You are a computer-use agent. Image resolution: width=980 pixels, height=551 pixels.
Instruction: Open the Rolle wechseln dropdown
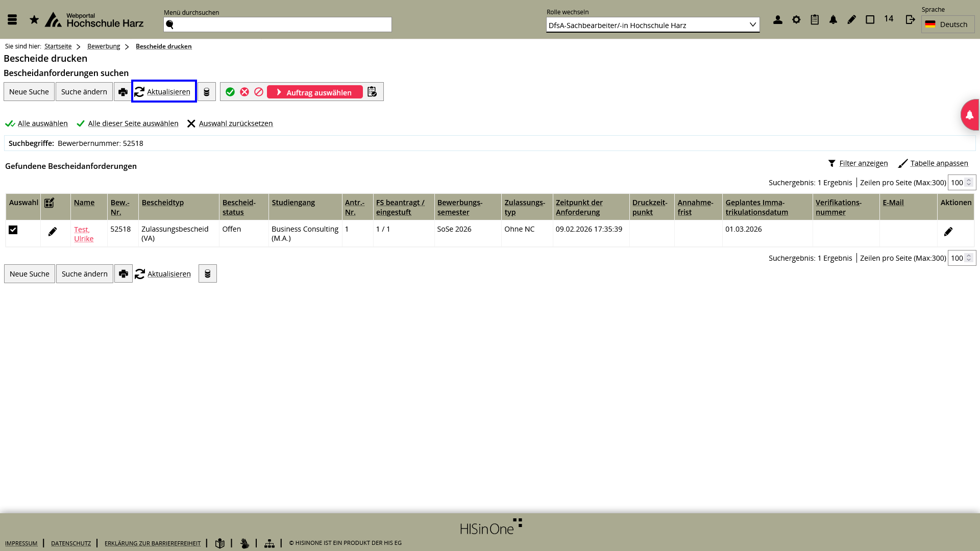[x=652, y=25]
